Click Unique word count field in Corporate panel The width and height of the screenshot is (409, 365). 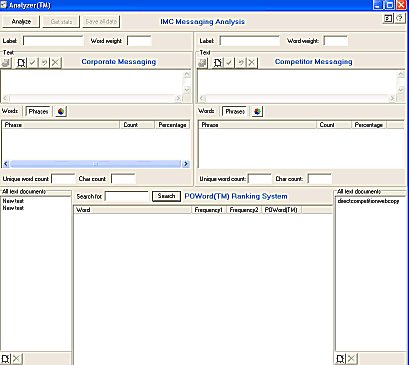coord(63,179)
